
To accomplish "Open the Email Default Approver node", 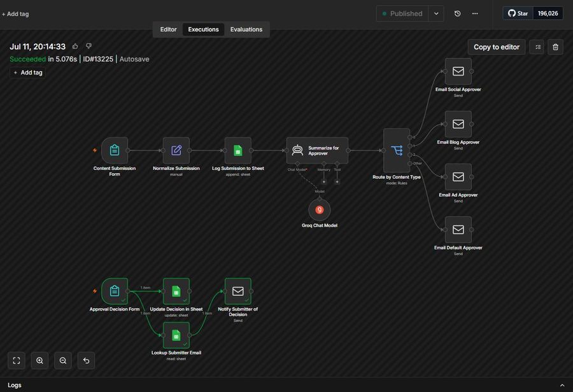I will pos(458,230).
